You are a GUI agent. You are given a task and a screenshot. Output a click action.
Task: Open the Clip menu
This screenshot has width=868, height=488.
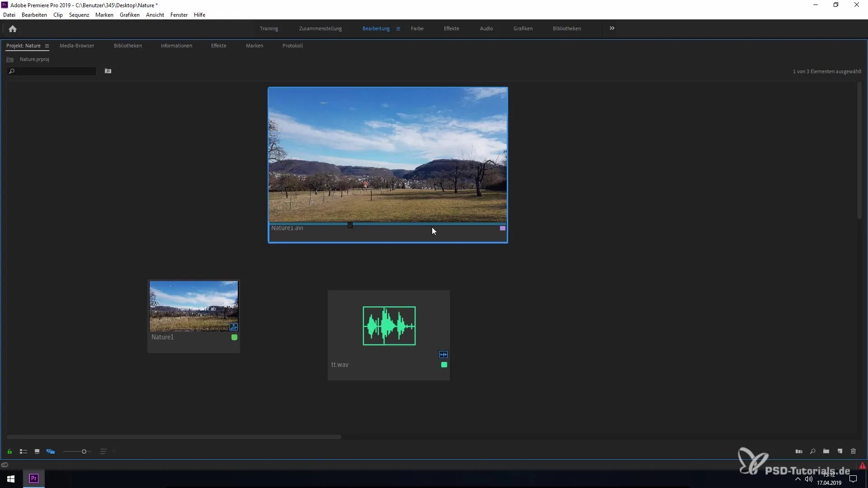click(58, 15)
